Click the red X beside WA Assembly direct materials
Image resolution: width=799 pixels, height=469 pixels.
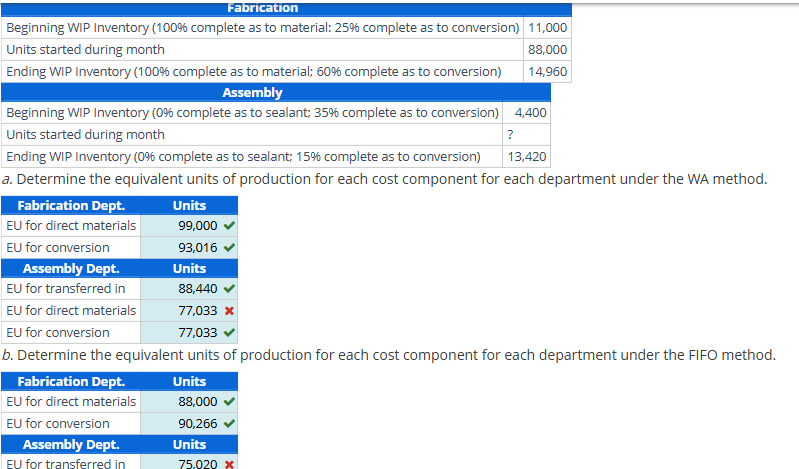tap(229, 310)
